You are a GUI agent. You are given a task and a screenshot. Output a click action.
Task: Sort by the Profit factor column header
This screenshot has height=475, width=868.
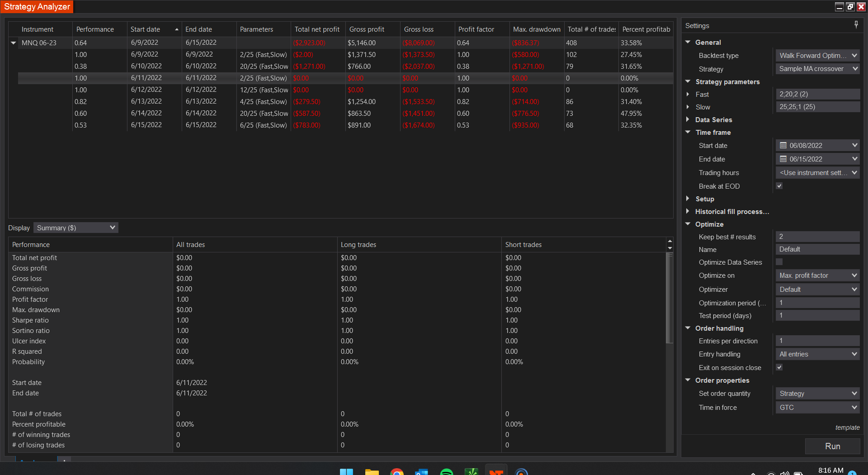[482, 29]
